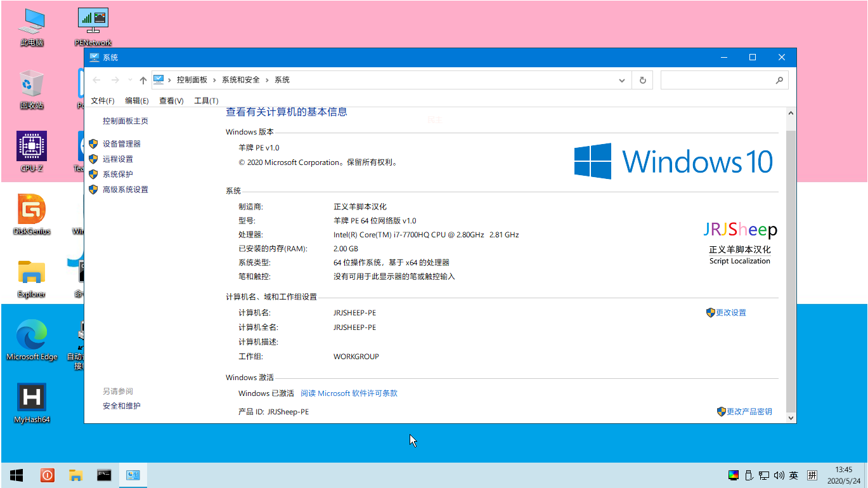Open File Explorer from the taskbar
The width and height of the screenshot is (868, 488).
coord(76,475)
